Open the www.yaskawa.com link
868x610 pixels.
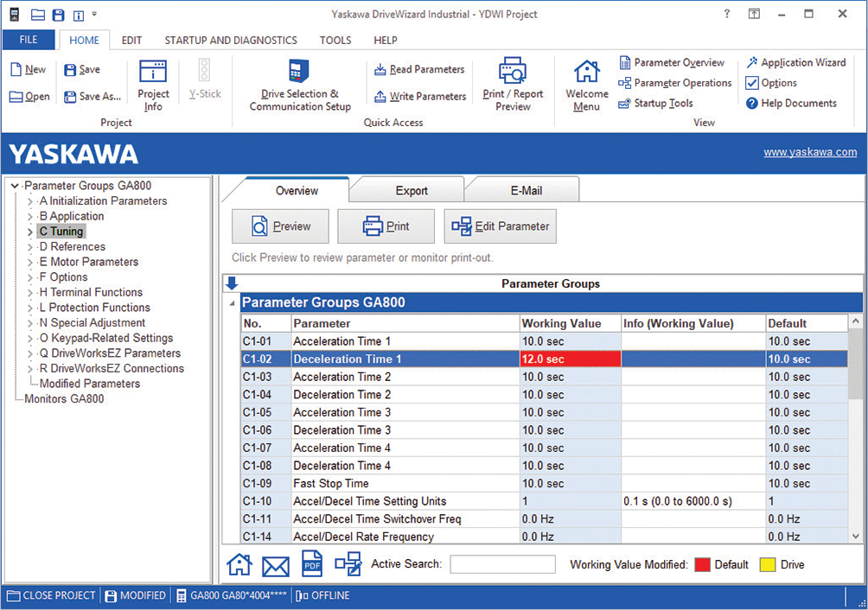[810, 153]
